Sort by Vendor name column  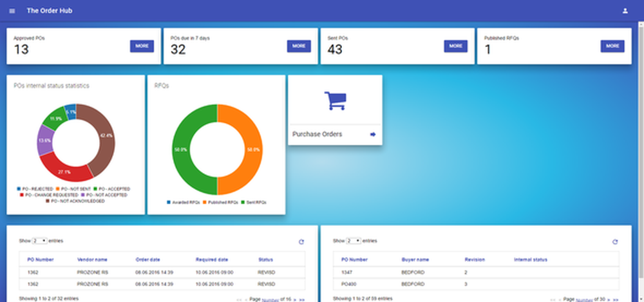(92, 260)
